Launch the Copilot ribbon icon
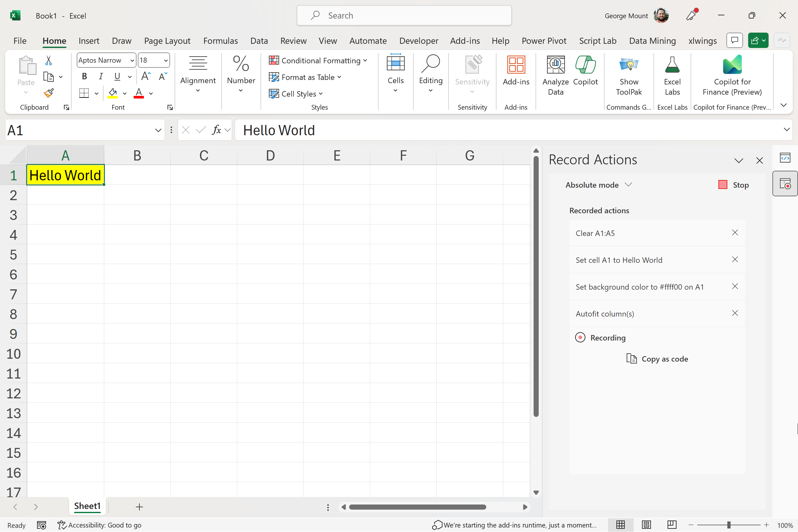The width and height of the screenshot is (798, 532). 585,71
